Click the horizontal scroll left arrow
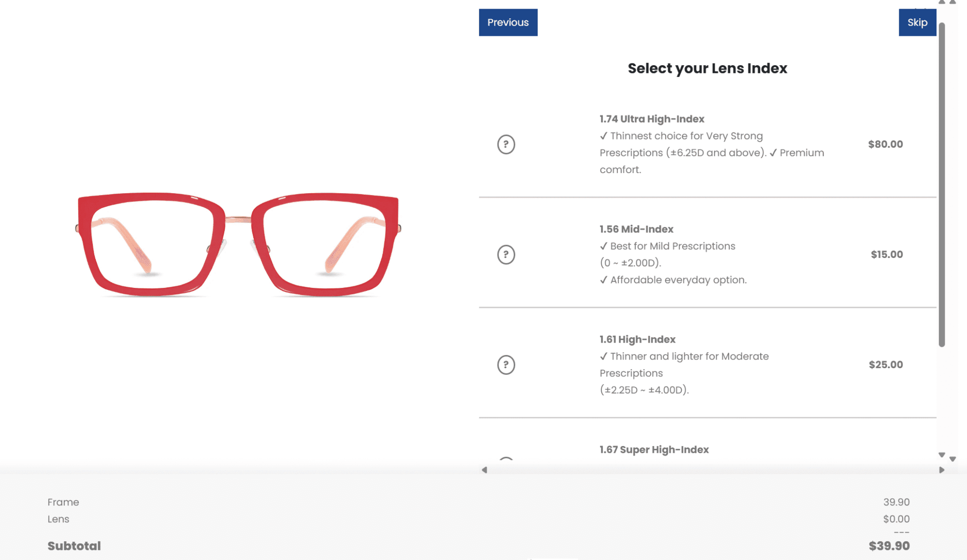The width and height of the screenshot is (967, 560). 484,470
